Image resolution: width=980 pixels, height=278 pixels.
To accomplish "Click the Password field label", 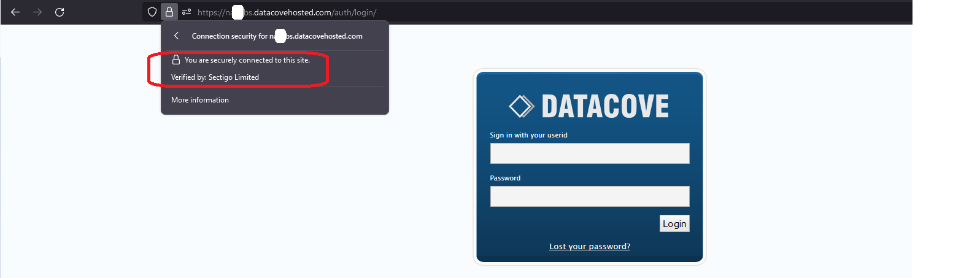I will pos(505,178).
